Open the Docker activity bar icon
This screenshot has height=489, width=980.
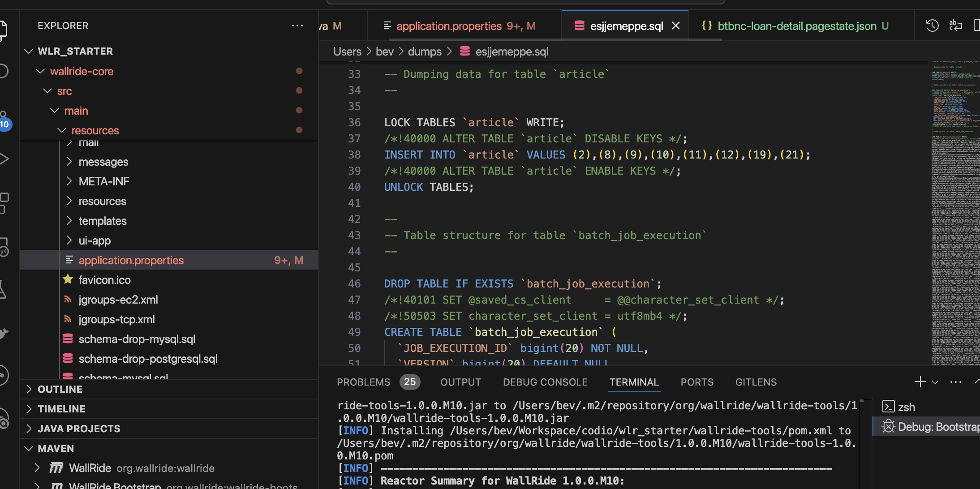point(4,333)
